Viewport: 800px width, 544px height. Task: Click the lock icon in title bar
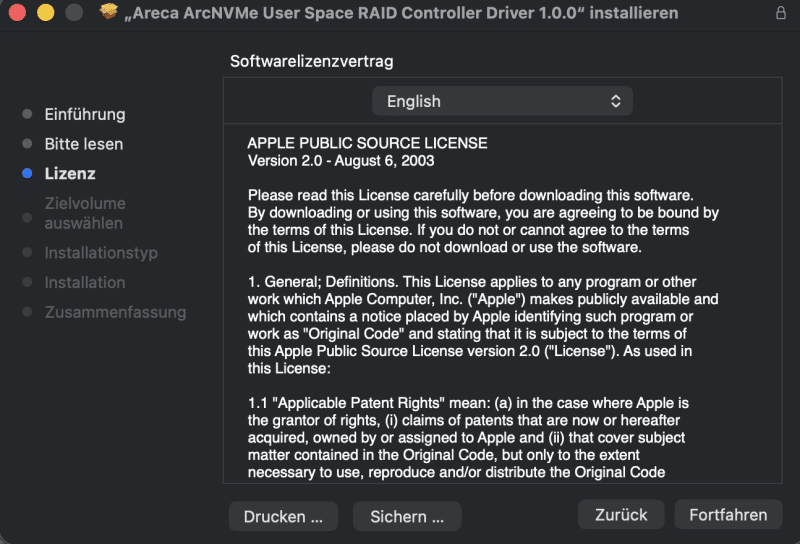(781, 12)
